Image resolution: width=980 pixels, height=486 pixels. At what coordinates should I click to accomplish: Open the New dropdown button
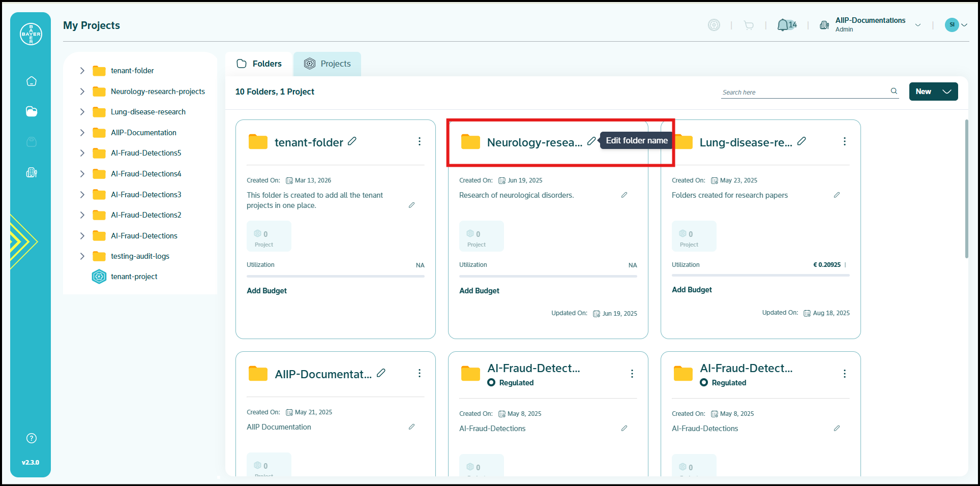(x=933, y=92)
